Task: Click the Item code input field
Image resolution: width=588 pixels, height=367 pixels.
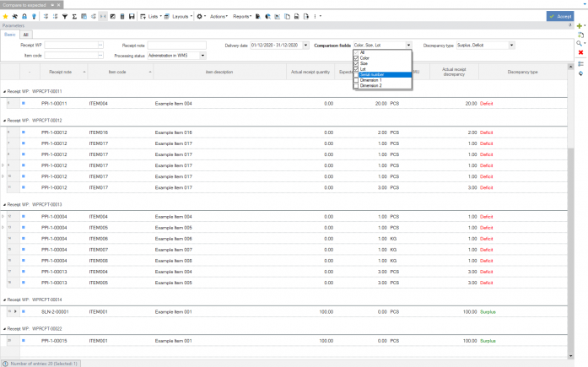Action: click(x=71, y=56)
